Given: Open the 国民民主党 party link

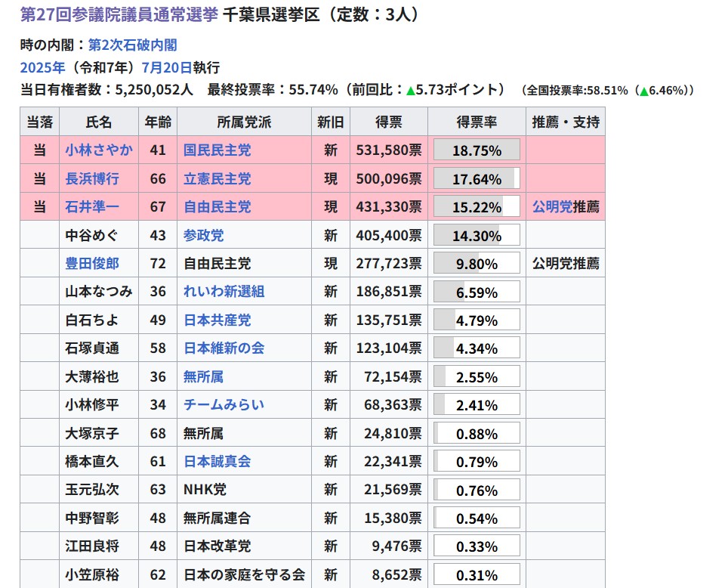Looking at the screenshot, I should coord(217,150).
